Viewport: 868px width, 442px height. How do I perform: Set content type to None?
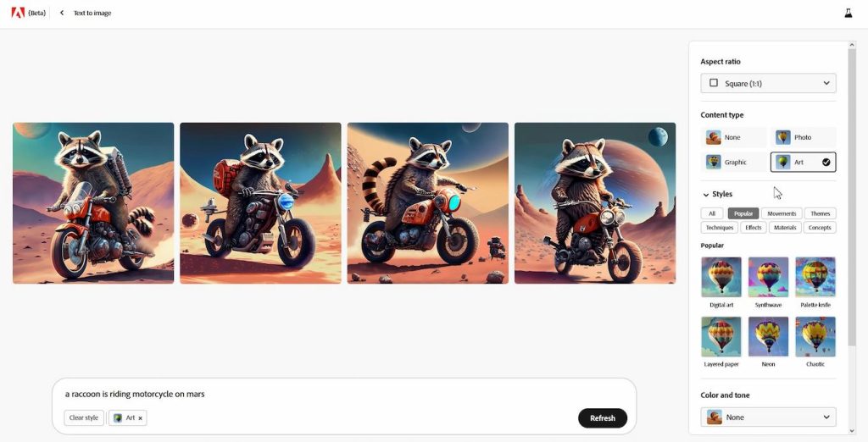(x=733, y=137)
